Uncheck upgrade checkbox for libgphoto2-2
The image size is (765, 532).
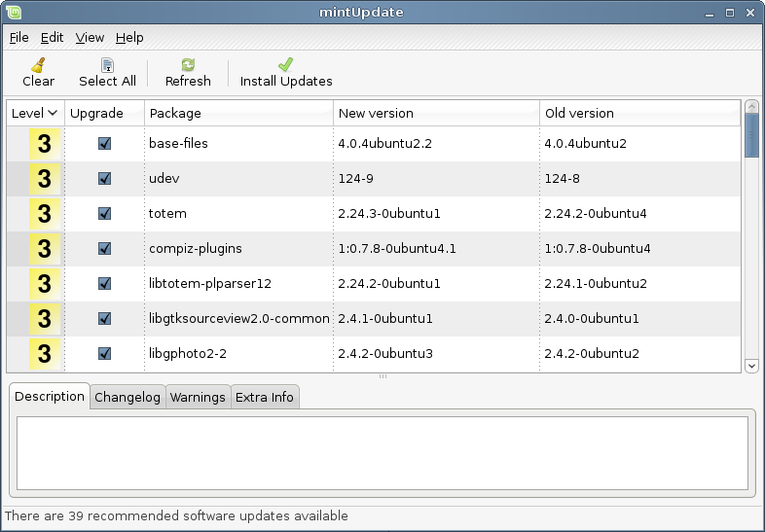point(104,354)
